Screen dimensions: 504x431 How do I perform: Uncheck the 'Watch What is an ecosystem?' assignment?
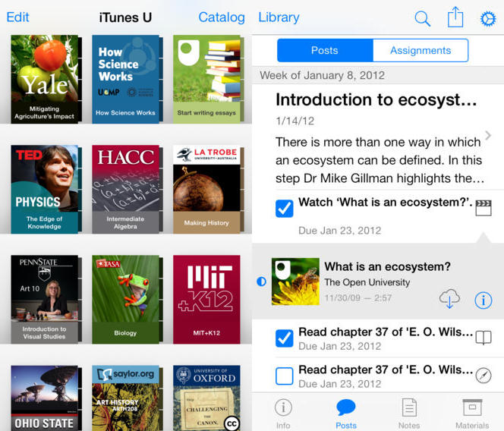(285, 207)
